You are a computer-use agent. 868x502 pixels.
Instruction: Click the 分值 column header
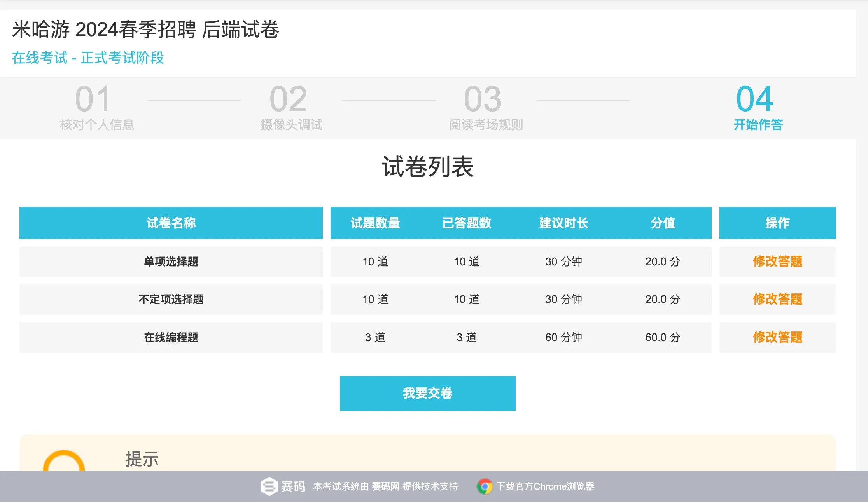click(x=663, y=223)
